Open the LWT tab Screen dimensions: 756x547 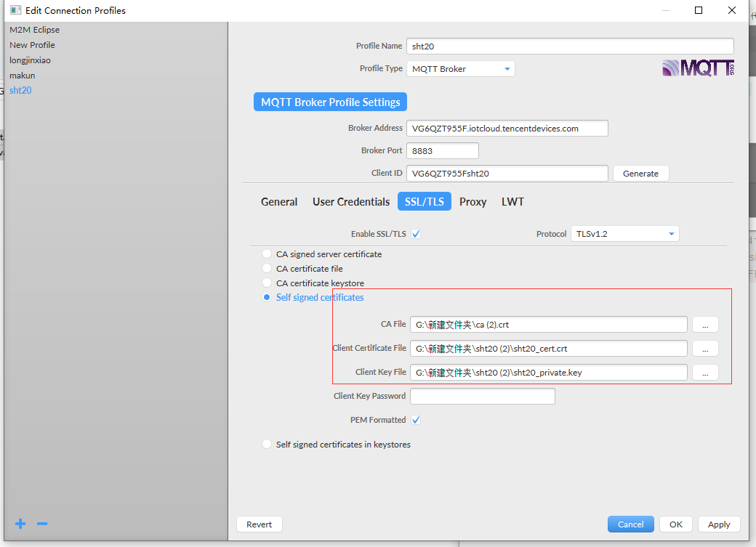[512, 201]
